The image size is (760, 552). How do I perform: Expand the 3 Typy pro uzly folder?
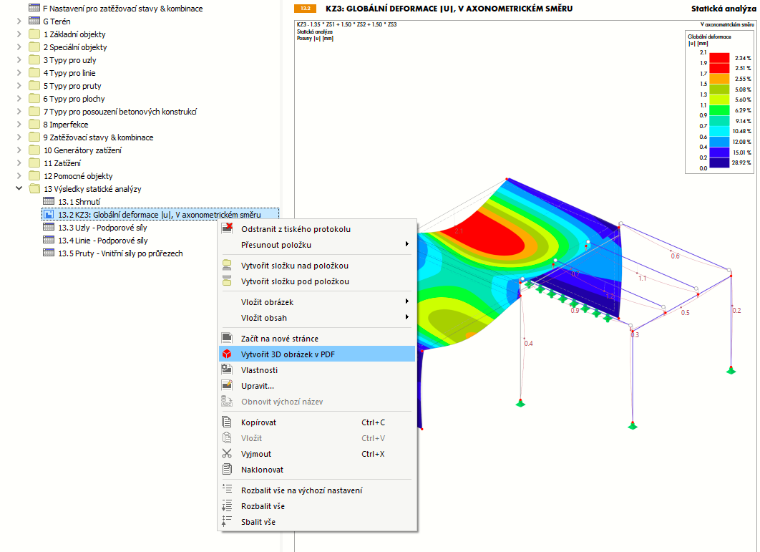click(x=19, y=60)
